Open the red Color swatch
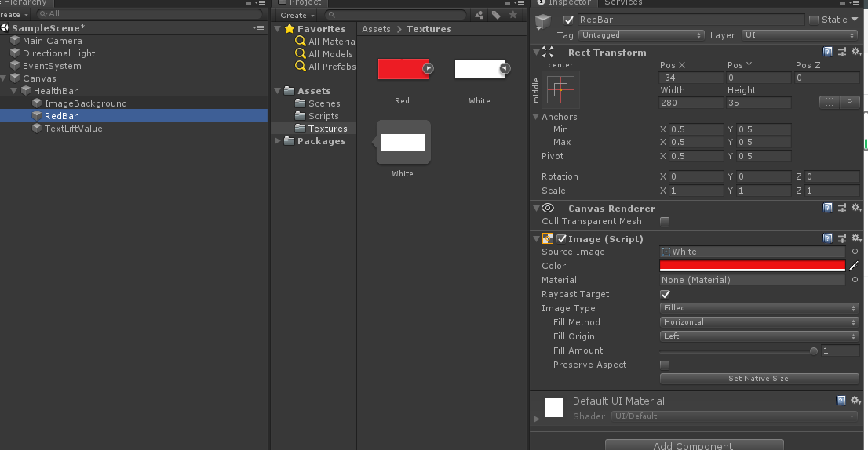This screenshot has width=868, height=450. [753, 266]
